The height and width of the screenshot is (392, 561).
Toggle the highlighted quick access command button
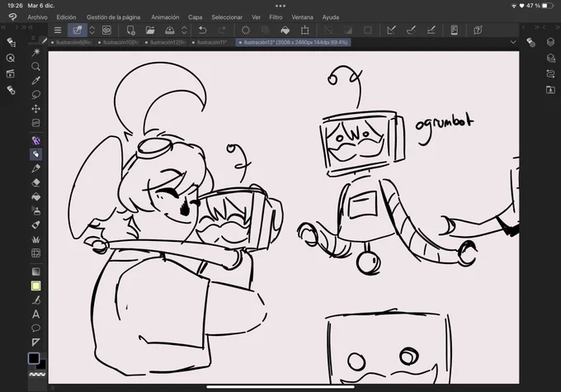pyautogui.click(x=78, y=31)
